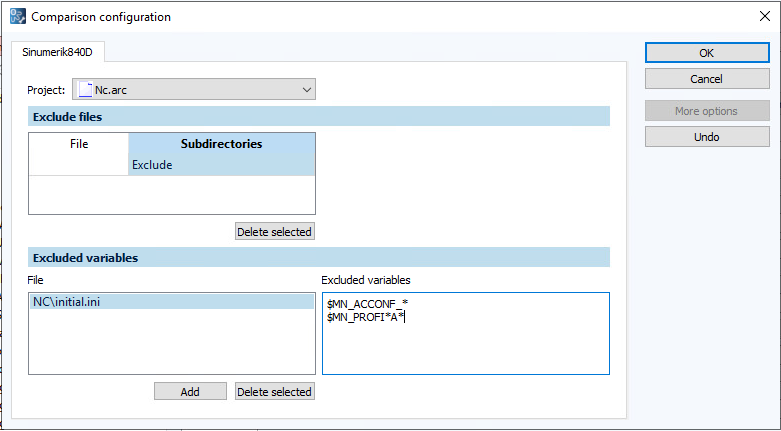Select the Exclude cell under Subdirectories
The height and width of the screenshot is (431, 781).
221,165
